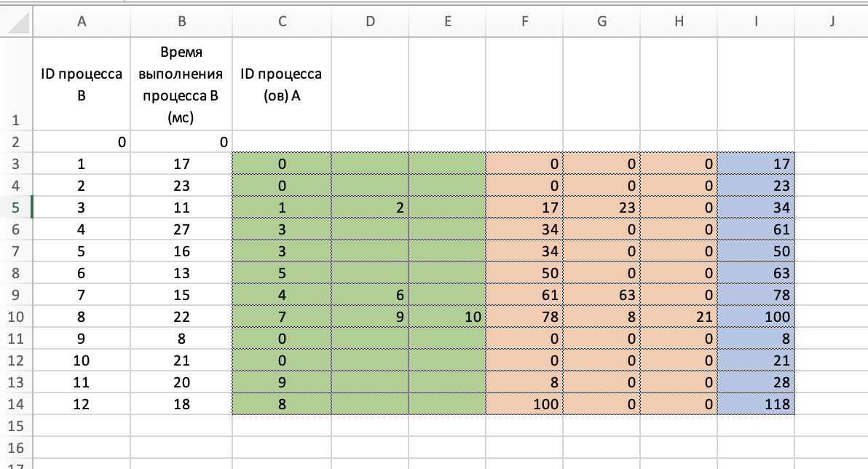This screenshot has height=469, width=868.
Task: Select column A header
Action: [82, 23]
